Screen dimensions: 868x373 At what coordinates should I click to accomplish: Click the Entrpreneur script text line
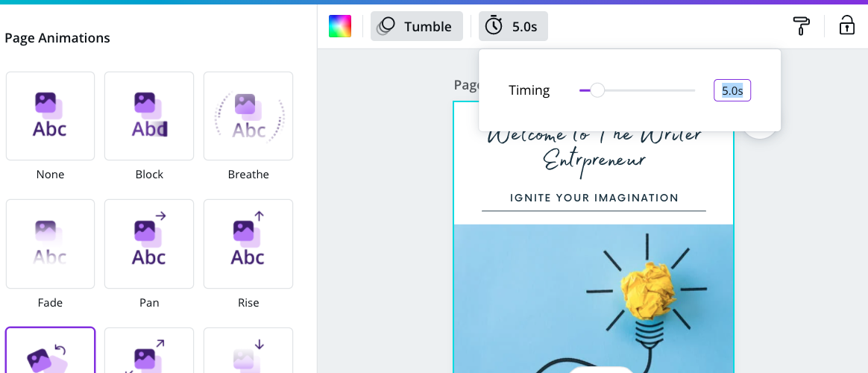(594, 162)
